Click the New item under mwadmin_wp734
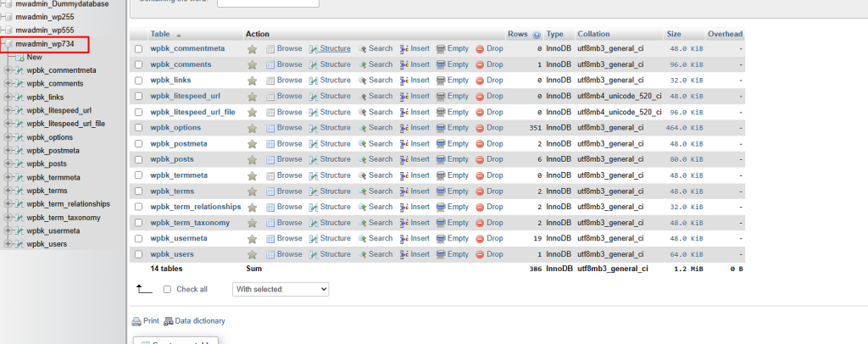868x344 pixels. click(34, 58)
